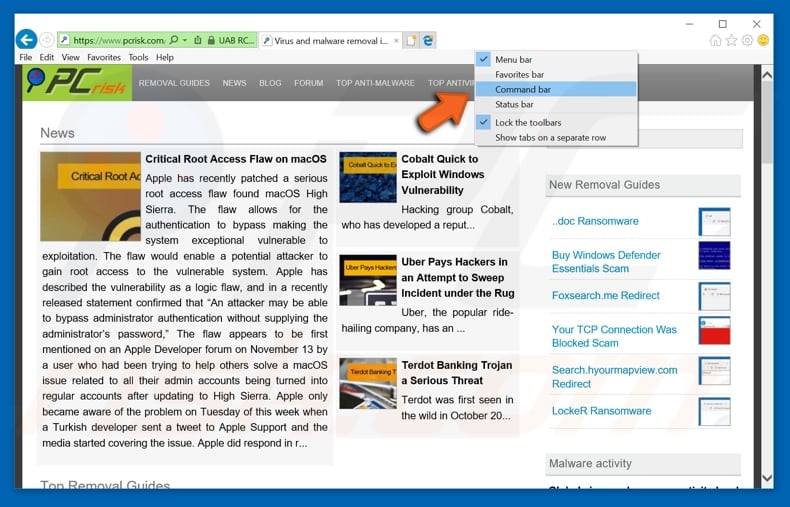This screenshot has height=507, width=790.
Task: Click the New Removal Guides heading
Action: coord(604,185)
